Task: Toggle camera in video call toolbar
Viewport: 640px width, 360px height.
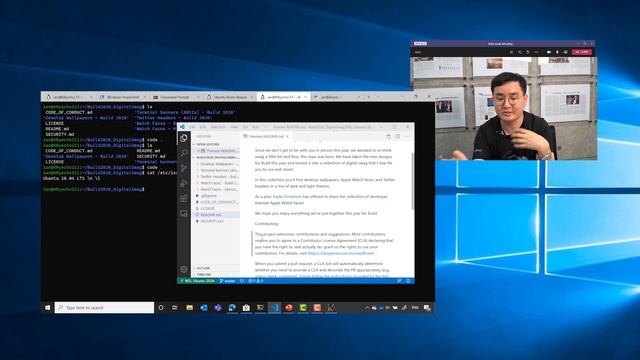Action: pos(549,52)
